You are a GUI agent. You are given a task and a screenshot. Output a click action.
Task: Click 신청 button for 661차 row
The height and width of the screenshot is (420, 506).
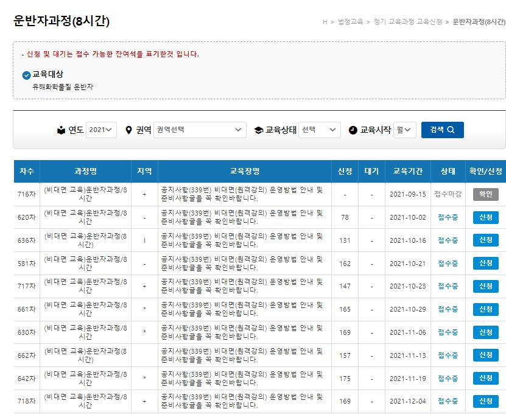tap(486, 309)
